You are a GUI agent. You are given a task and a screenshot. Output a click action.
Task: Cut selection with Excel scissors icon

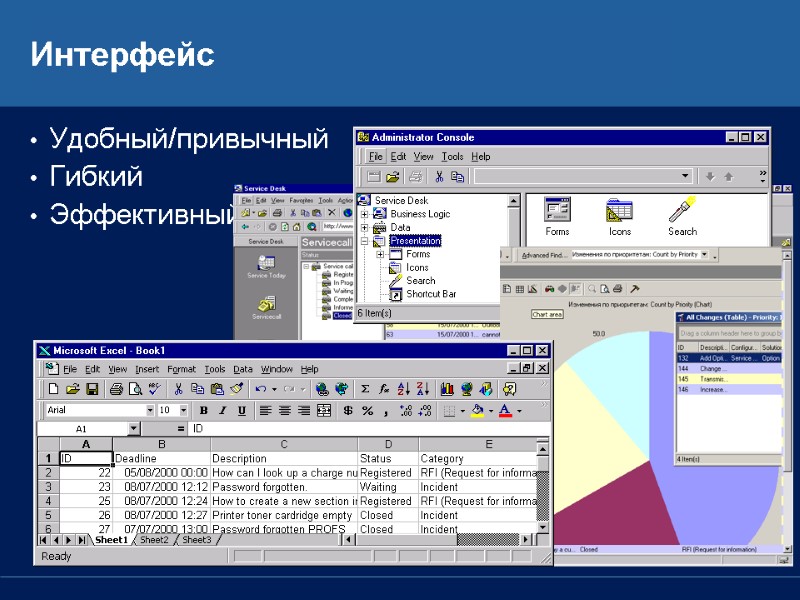click(178, 389)
